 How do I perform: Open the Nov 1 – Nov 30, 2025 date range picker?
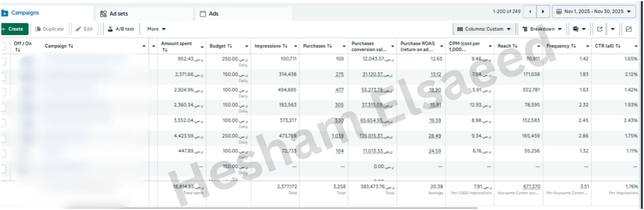594,11
